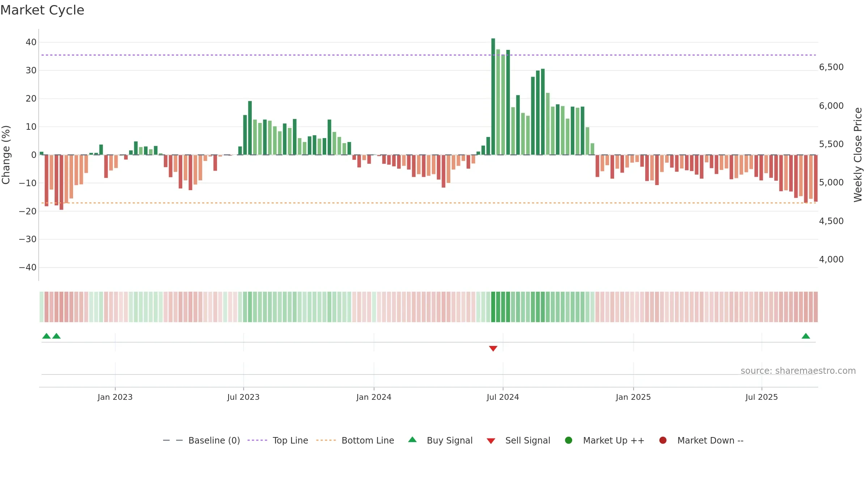Click the Jan 2024 axis label
868x488 pixels.
pyautogui.click(x=374, y=397)
